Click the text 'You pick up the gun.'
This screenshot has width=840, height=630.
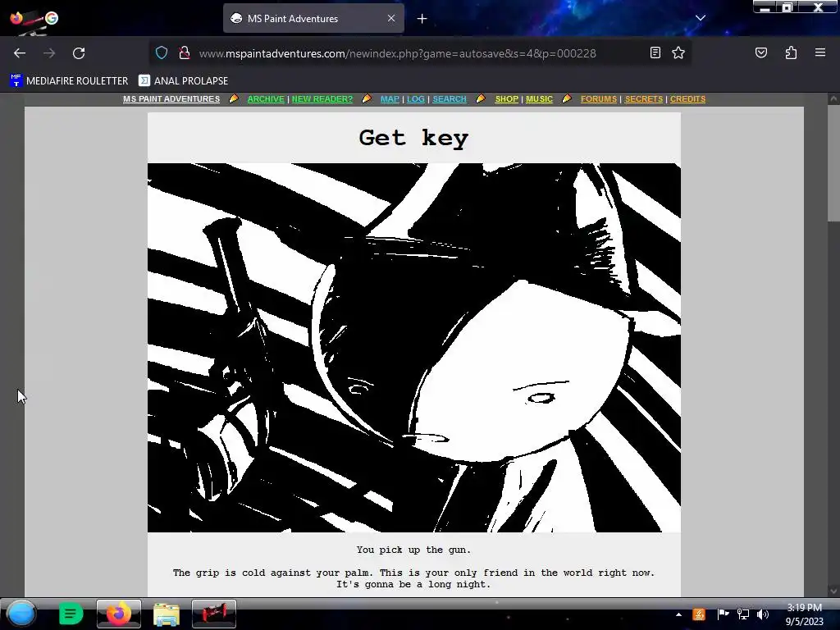[x=413, y=550]
